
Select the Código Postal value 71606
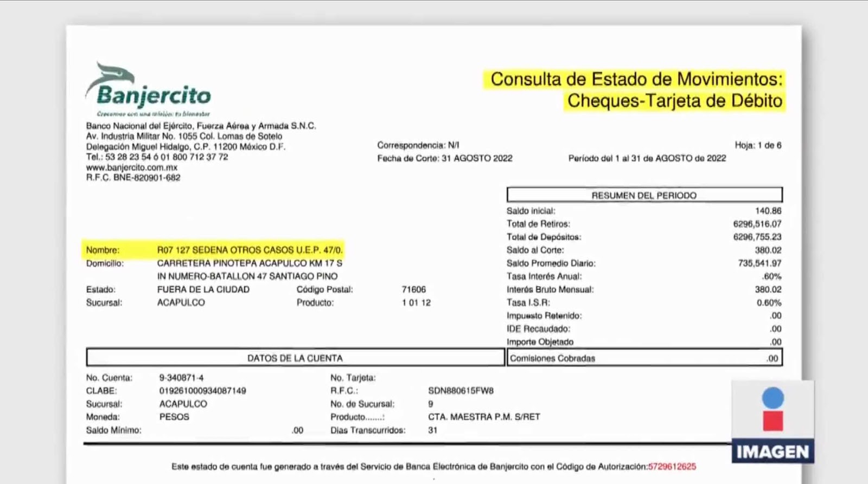point(414,289)
